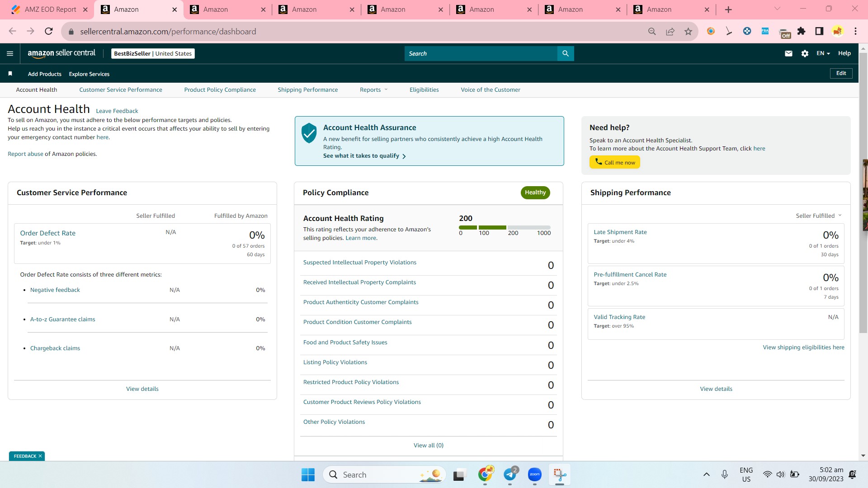Image resolution: width=868 pixels, height=488 pixels.
Task: Click See what it takes to qualify
Action: (x=364, y=156)
